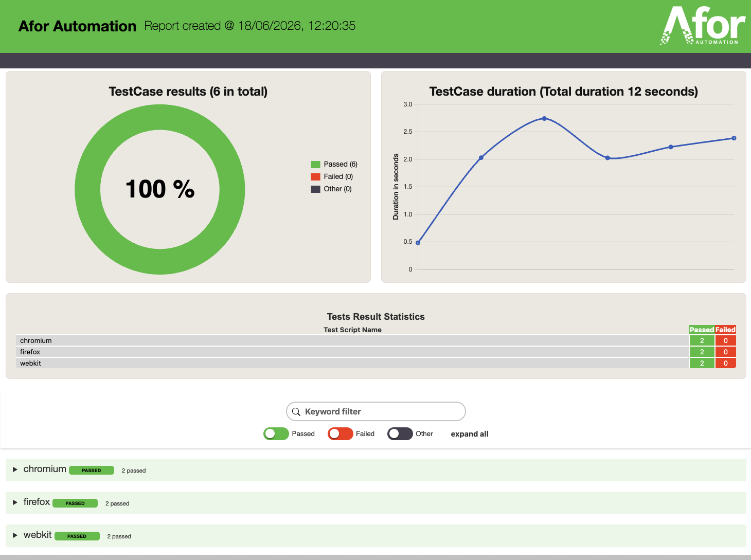Click the webkit row in statistics table
This screenshot has width=751, height=560.
click(x=376, y=363)
